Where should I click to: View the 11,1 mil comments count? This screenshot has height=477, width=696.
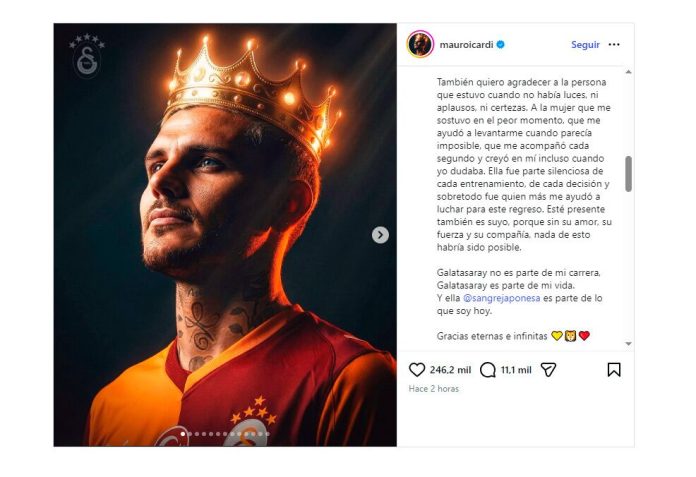coord(516,369)
